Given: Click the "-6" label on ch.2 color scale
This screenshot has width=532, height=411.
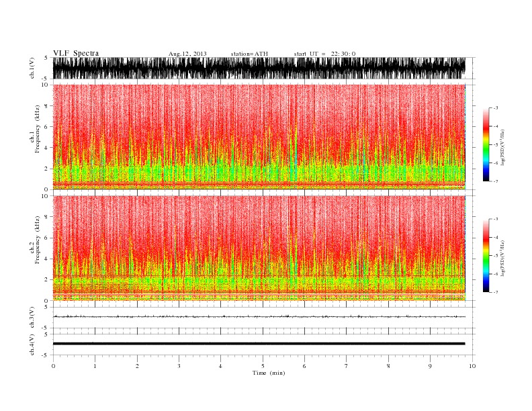Looking at the screenshot, I should tap(495, 274).
